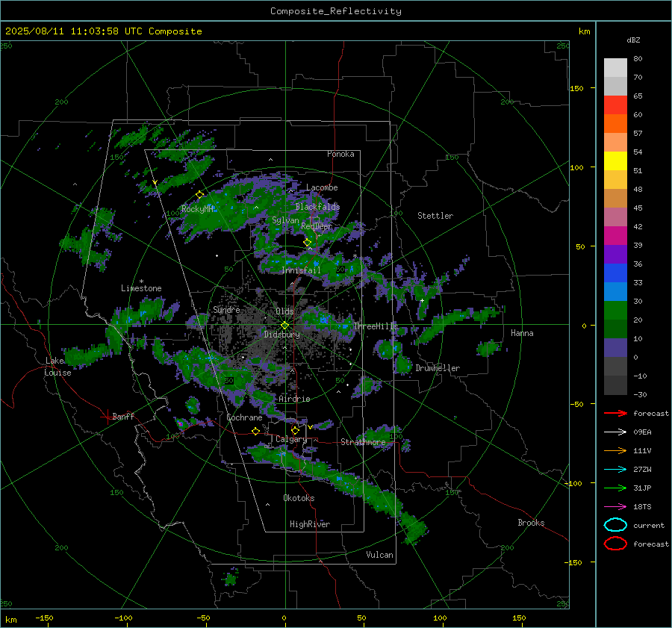This screenshot has height=628, width=672.
Task: Click the red forecast ellipse legend icon
Action: [x=615, y=544]
